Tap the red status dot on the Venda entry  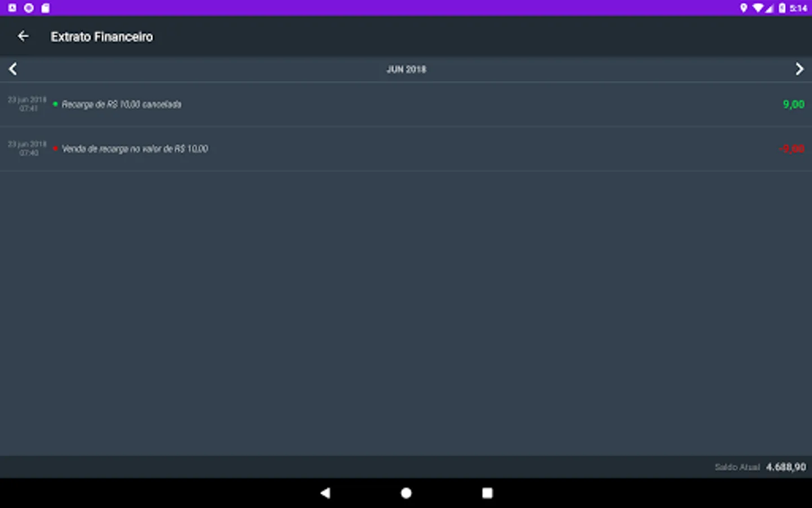(55, 148)
